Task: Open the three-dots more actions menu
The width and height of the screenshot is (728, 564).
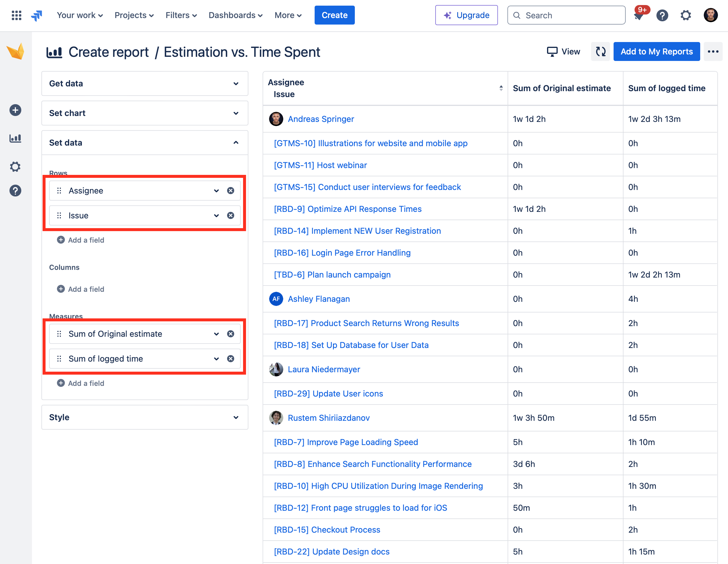Action: 713,51
